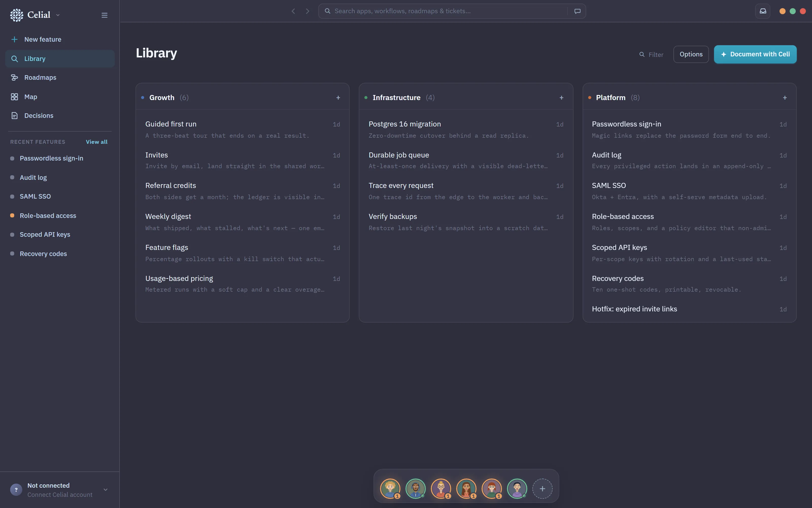Open the Invites card

[243, 160]
